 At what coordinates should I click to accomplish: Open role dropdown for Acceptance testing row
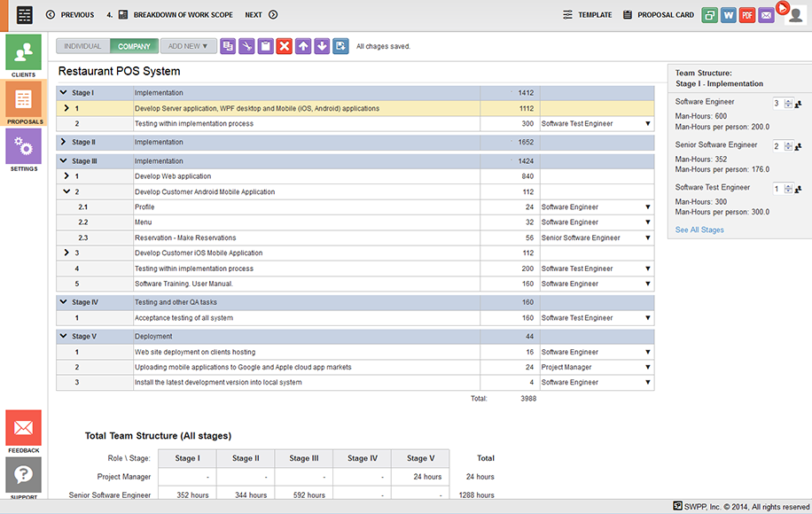click(647, 318)
